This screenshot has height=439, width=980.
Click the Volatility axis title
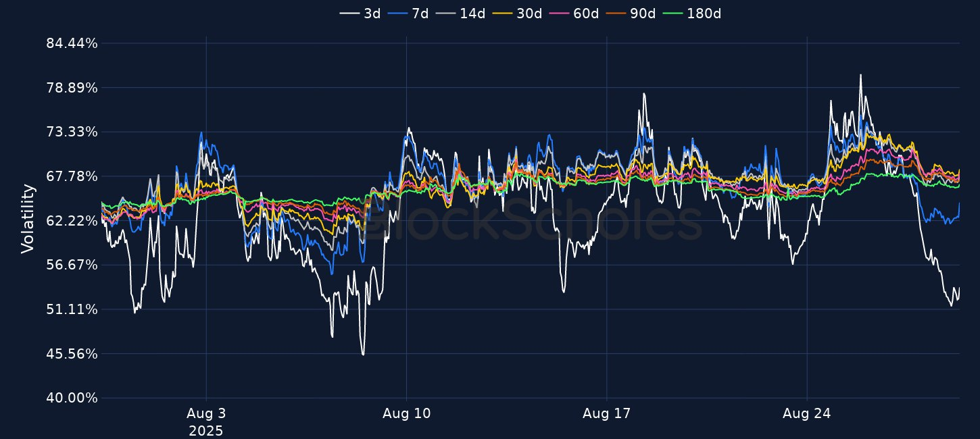[27, 219]
